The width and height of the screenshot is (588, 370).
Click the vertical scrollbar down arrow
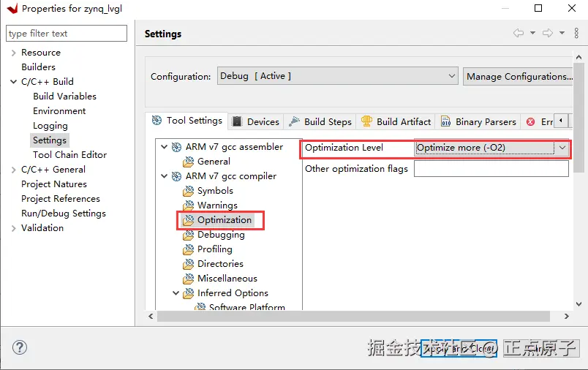coord(578,304)
